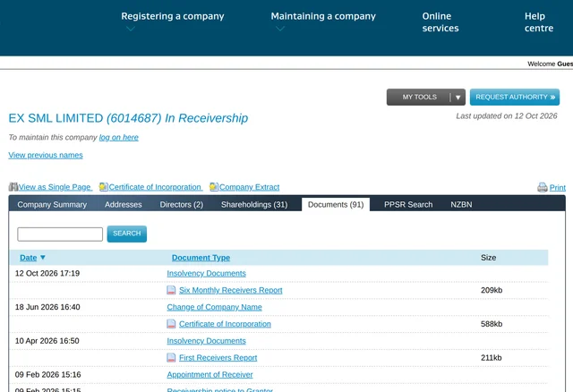Switch to Company Summary tab
Image resolution: width=573 pixels, height=392 pixels.
tap(52, 205)
